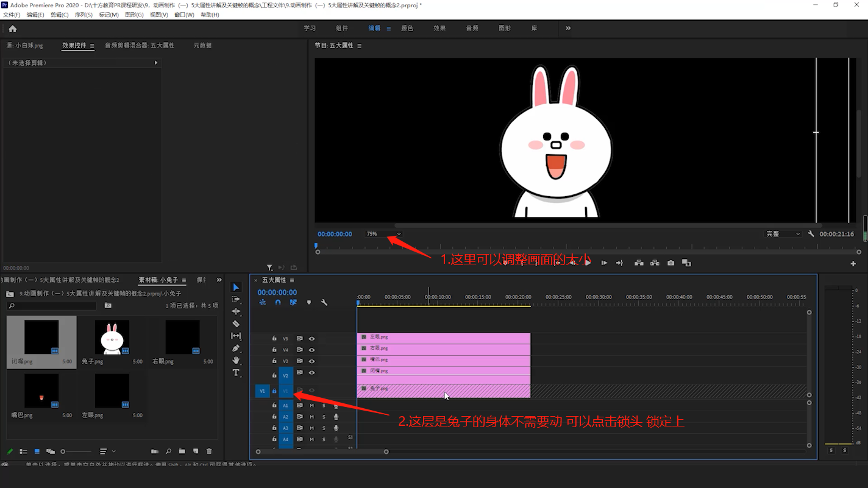Switch to the 元数据 tab

202,46
